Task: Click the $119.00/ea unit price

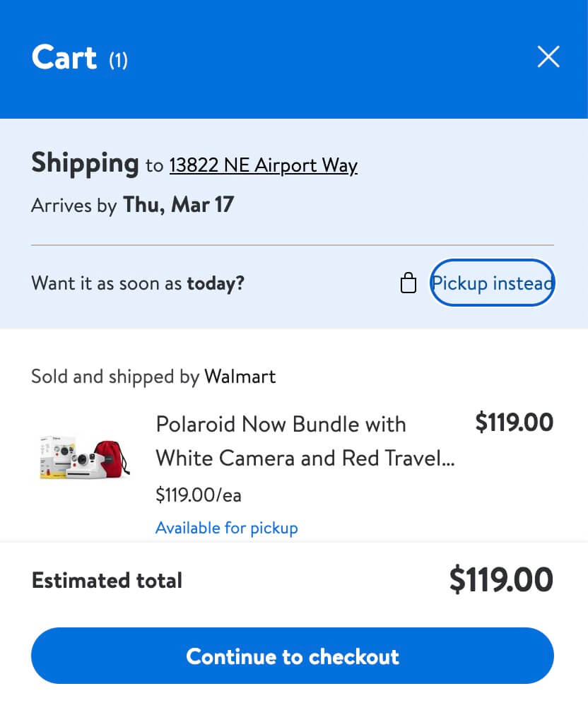Action: coord(199,495)
